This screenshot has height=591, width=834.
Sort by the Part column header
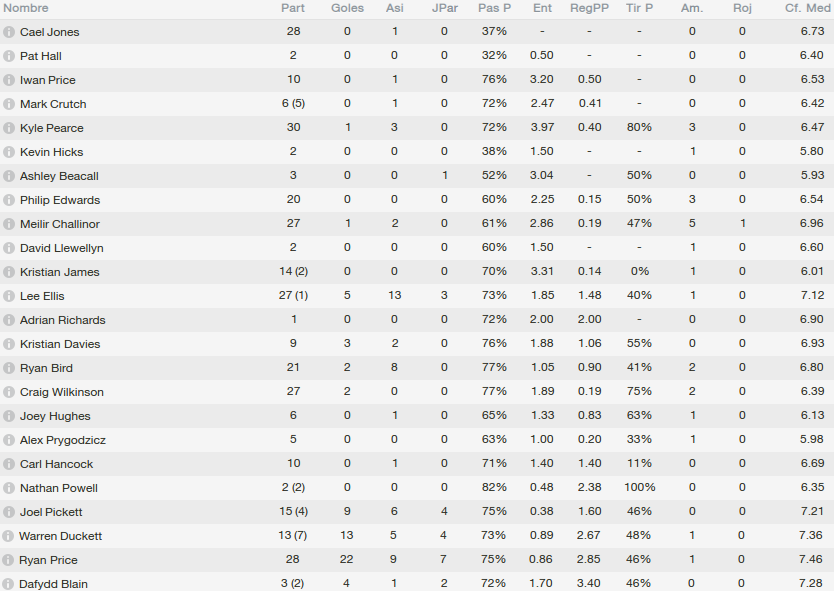tap(293, 8)
